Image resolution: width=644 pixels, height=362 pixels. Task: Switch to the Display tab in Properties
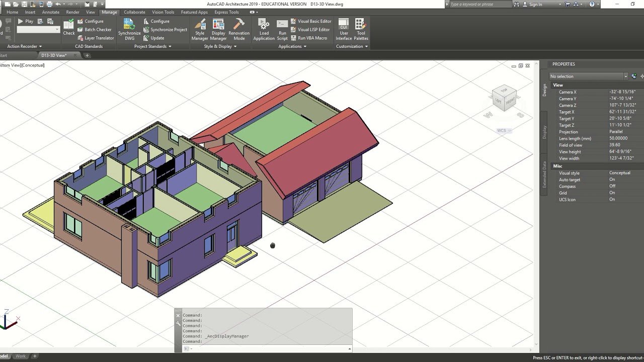tap(544, 132)
